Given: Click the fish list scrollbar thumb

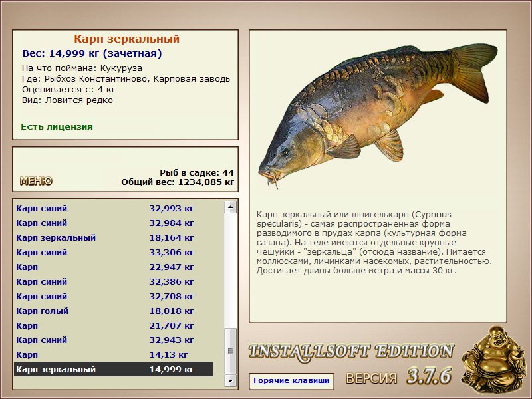Looking at the screenshot, I should pyautogui.click(x=231, y=350).
